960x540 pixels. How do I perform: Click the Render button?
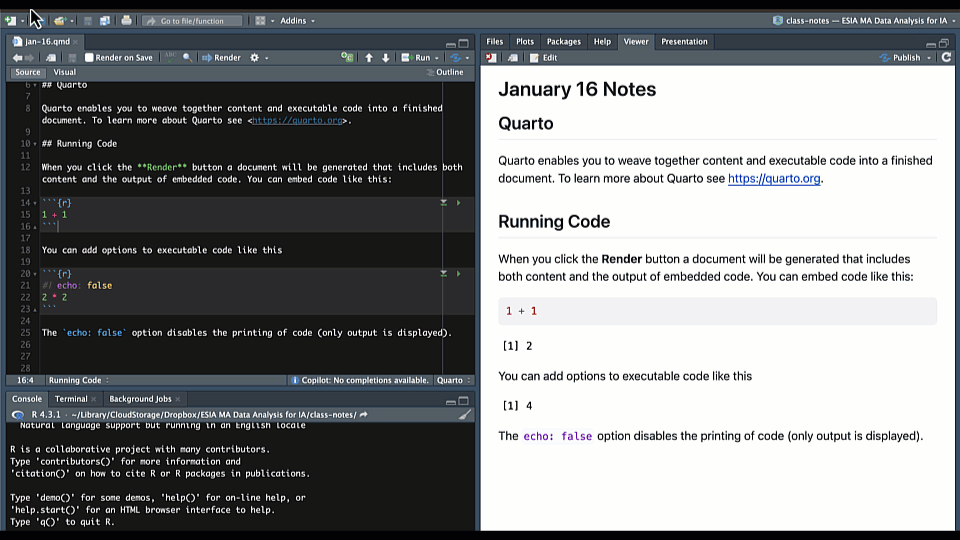coord(222,58)
